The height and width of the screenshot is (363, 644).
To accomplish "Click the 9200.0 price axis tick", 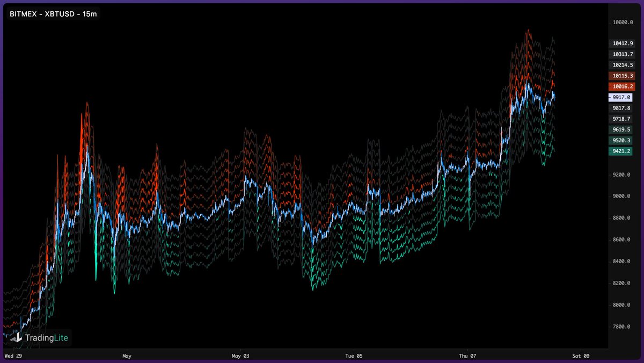I will [x=622, y=175].
